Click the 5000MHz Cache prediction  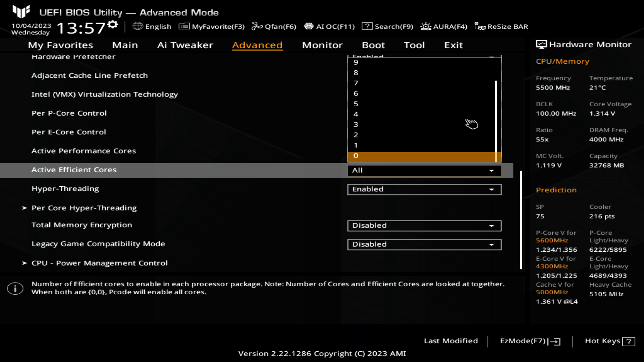tap(552, 292)
